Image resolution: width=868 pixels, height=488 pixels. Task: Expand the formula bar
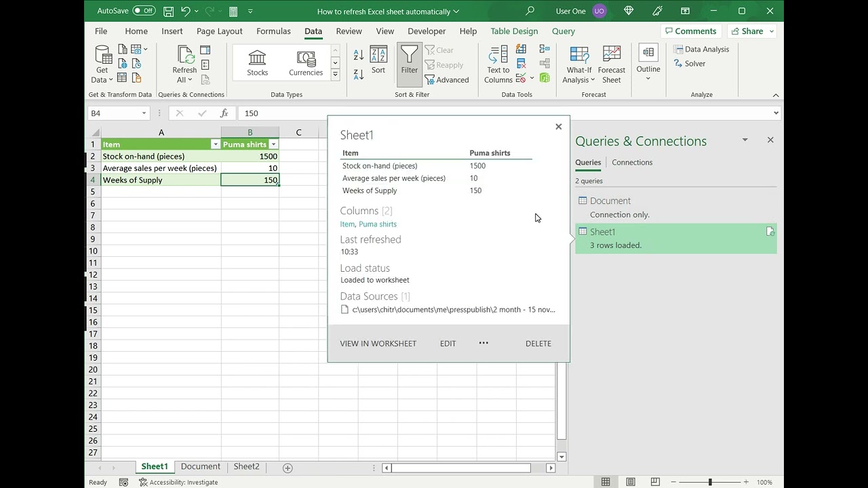pyautogui.click(x=776, y=113)
